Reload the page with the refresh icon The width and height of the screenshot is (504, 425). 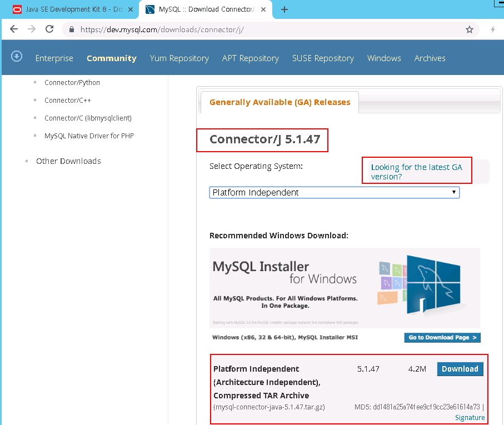49,29
